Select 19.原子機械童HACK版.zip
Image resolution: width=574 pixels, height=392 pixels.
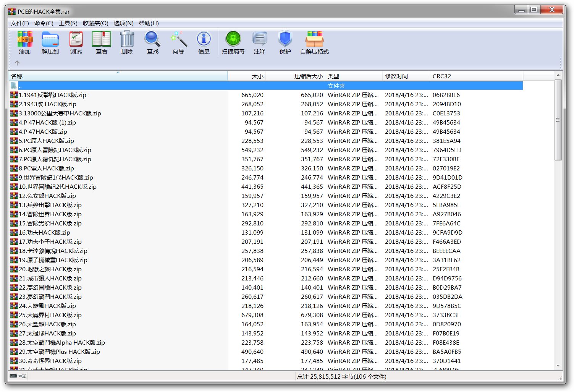(53, 260)
